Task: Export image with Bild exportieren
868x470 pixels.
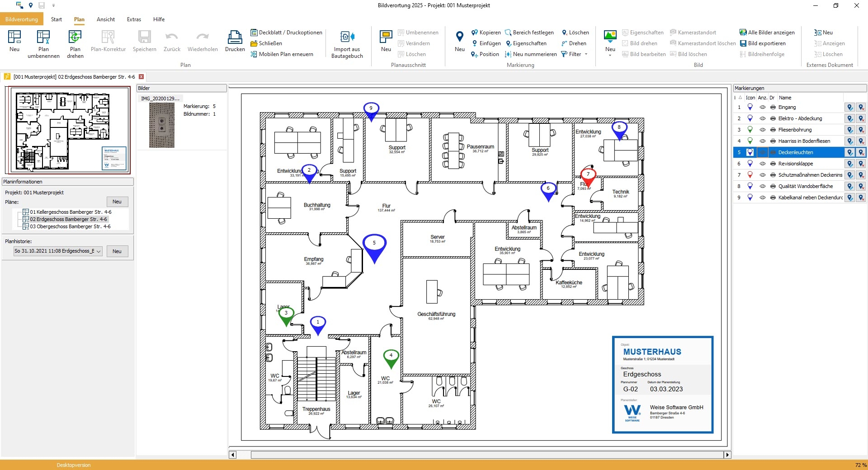Action: point(762,43)
